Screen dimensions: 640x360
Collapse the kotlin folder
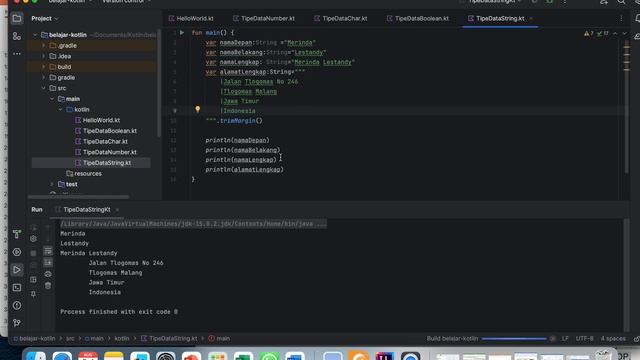click(x=60, y=109)
